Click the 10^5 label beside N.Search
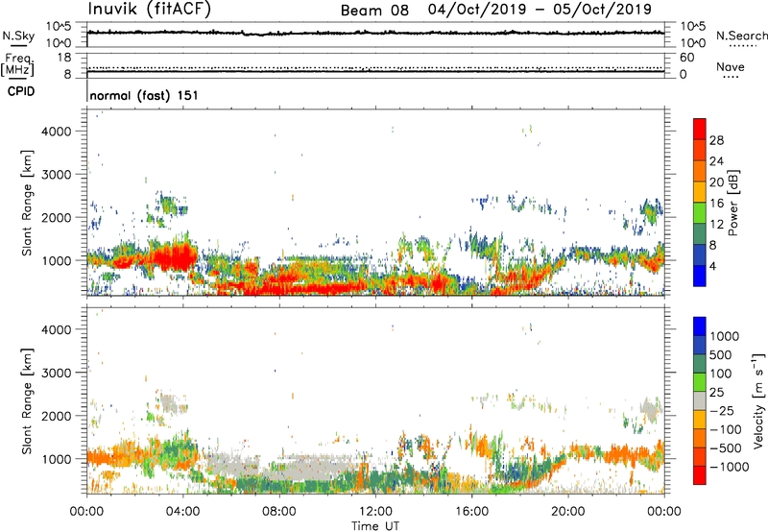This screenshot has height=532, width=768. point(692,26)
